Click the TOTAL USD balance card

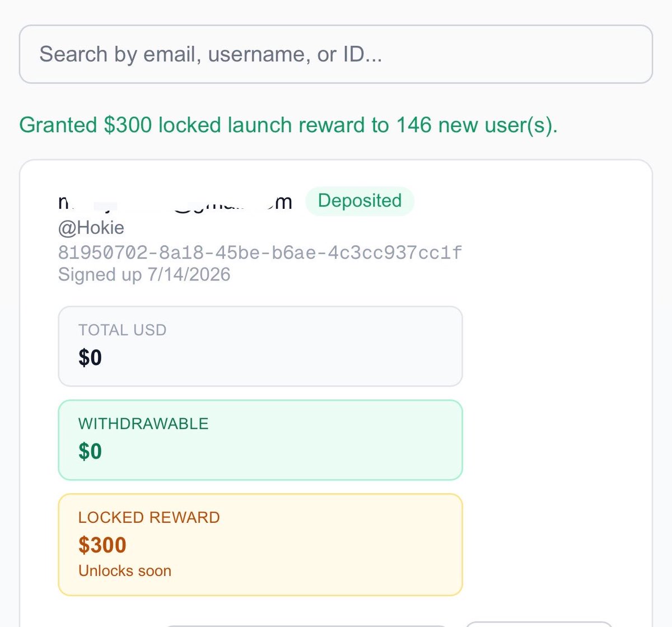point(260,346)
